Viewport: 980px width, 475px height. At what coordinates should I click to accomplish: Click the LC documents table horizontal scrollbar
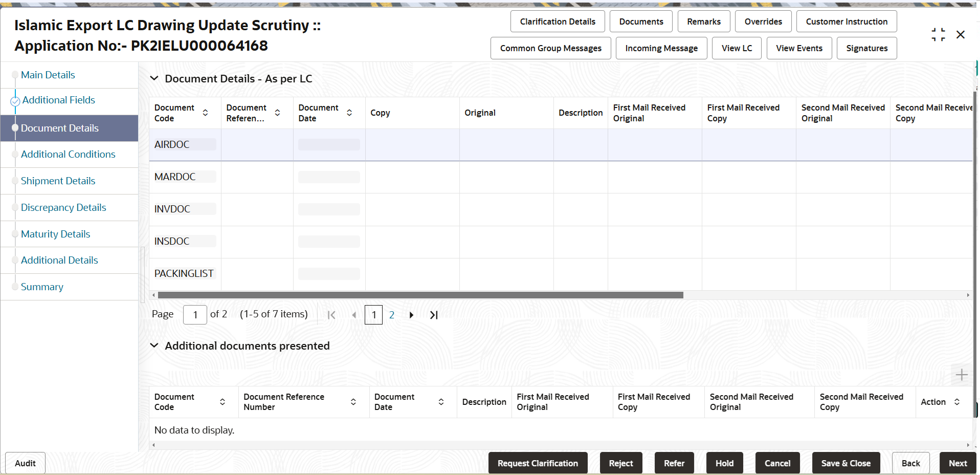click(420, 295)
